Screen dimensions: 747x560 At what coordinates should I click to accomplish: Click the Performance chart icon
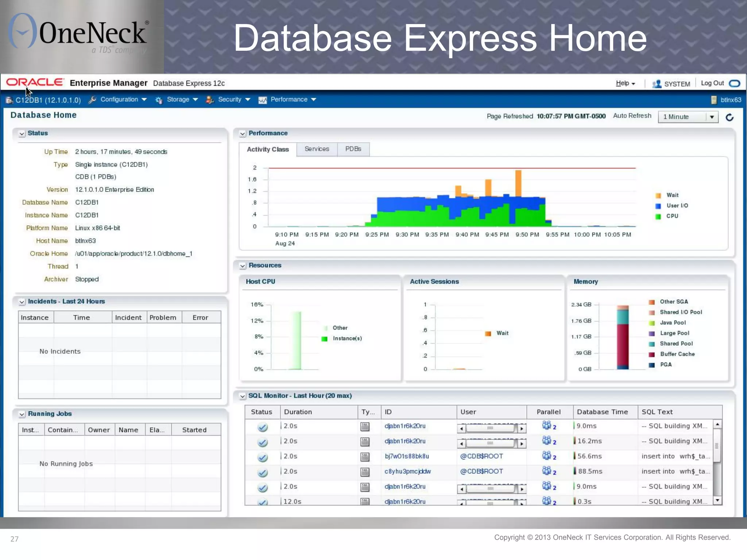click(x=262, y=100)
